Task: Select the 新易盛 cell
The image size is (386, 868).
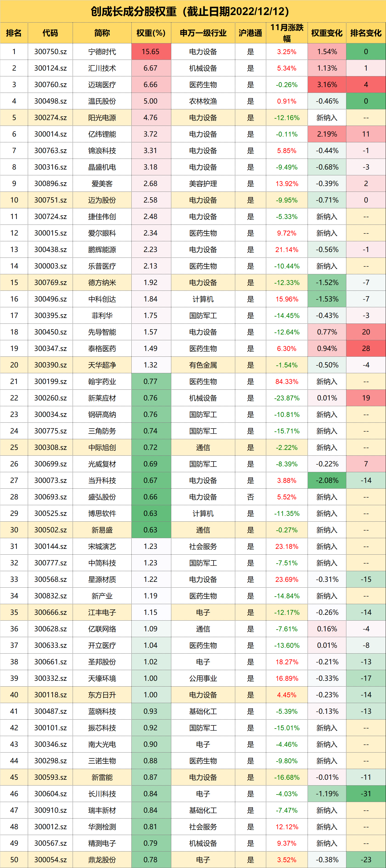Action: click(102, 530)
